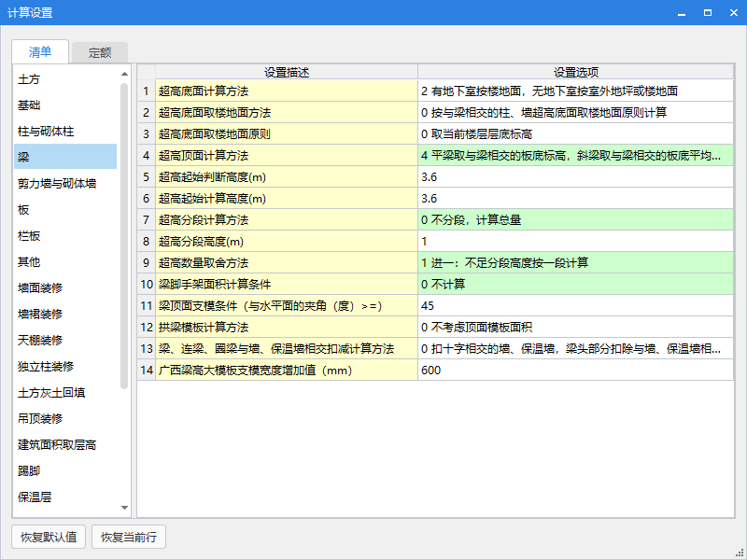The height and width of the screenshot is (560, 747).
Task: Select 柱与砌体柱 category
Action: [65, 132]
